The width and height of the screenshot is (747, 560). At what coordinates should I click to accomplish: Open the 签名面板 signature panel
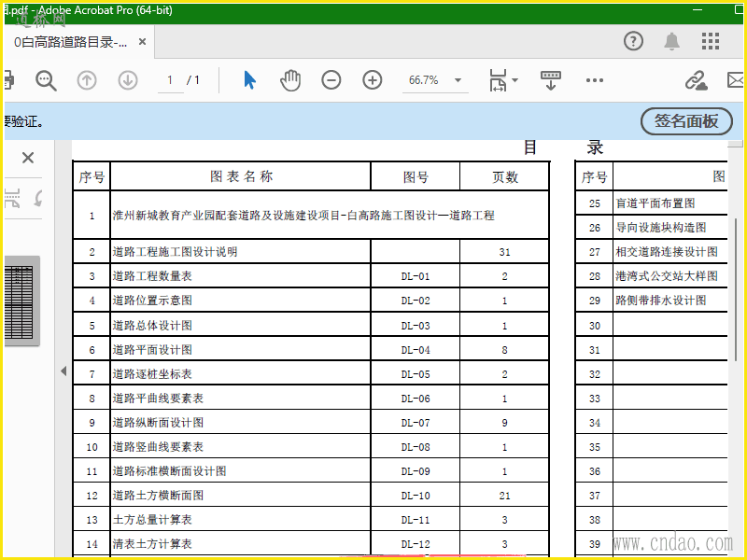pyautogui.click(x=686, y=121)
